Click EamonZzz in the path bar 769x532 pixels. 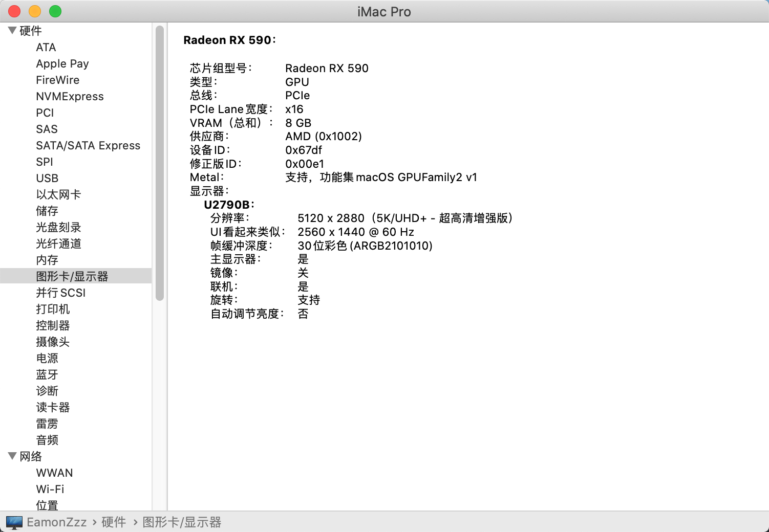[57, 522]
